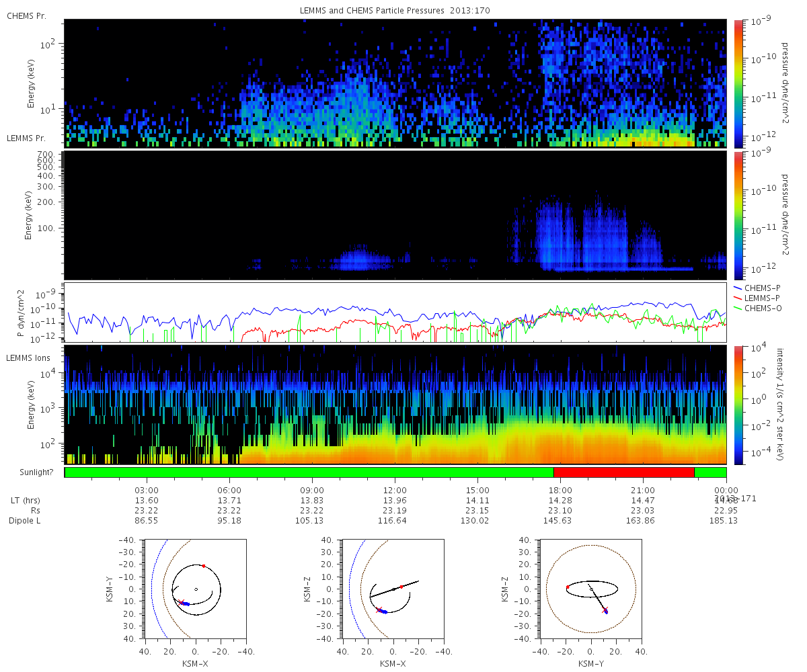Click the LT value 13.96
Screen dimensions: 807x672
pos(395,501)
